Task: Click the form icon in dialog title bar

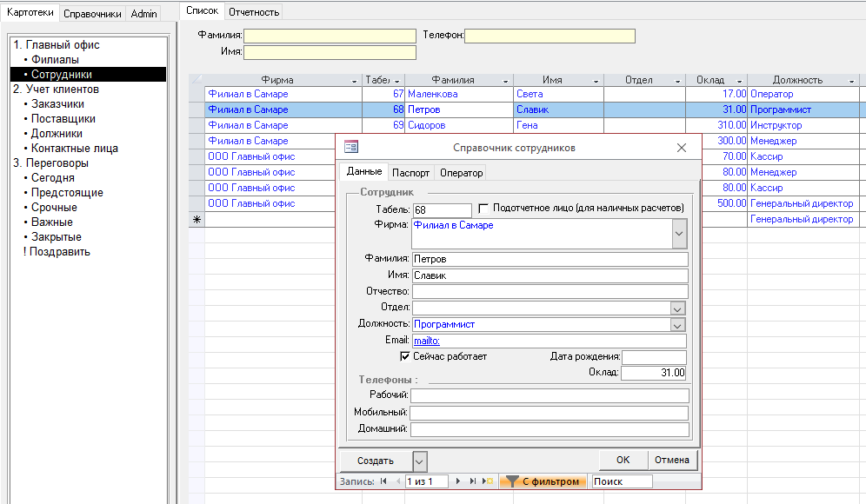Action: [x=351, y=148]
